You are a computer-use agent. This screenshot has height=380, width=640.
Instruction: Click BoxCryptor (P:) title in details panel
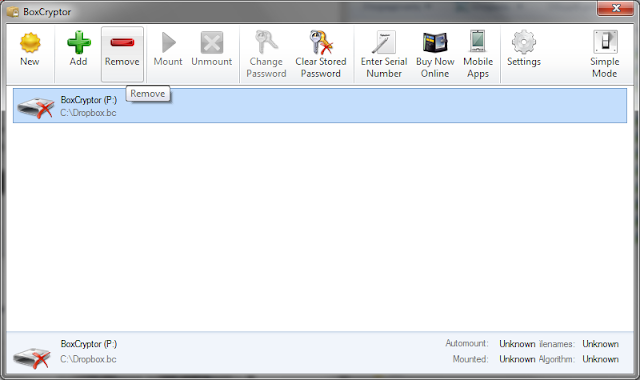pyautogui.click(x=89, y=344)
